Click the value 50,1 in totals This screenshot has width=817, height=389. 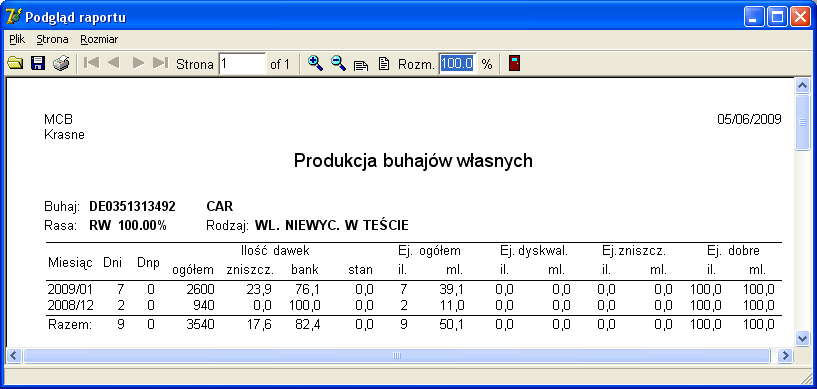click(x=451, y=325)
